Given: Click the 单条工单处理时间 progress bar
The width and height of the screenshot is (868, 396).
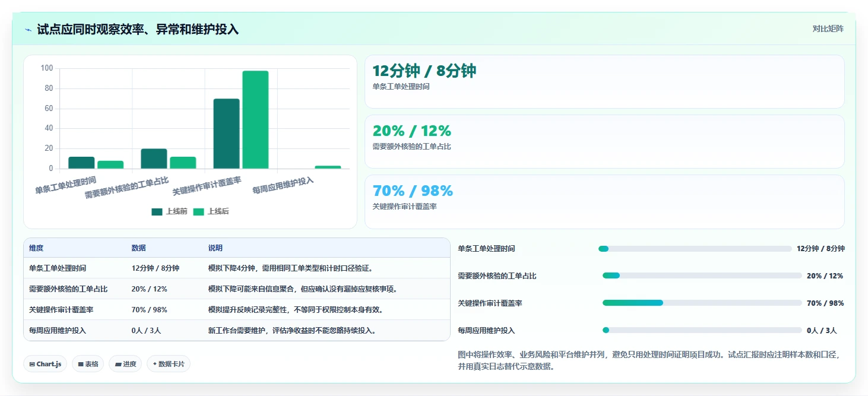Looking at the screenshot, I should click(695, 249).
